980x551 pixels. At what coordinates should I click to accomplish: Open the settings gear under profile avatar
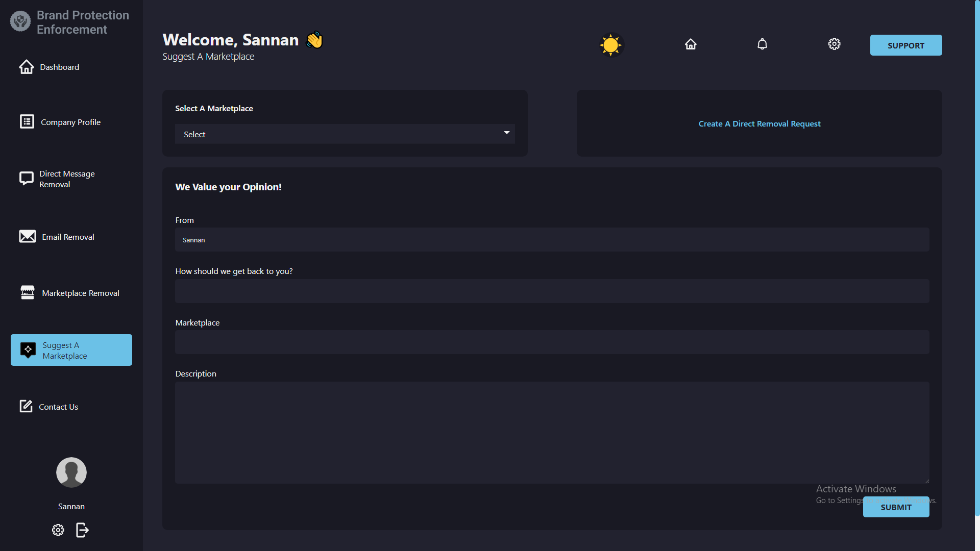pyautogui.click(x=58, y=530)
